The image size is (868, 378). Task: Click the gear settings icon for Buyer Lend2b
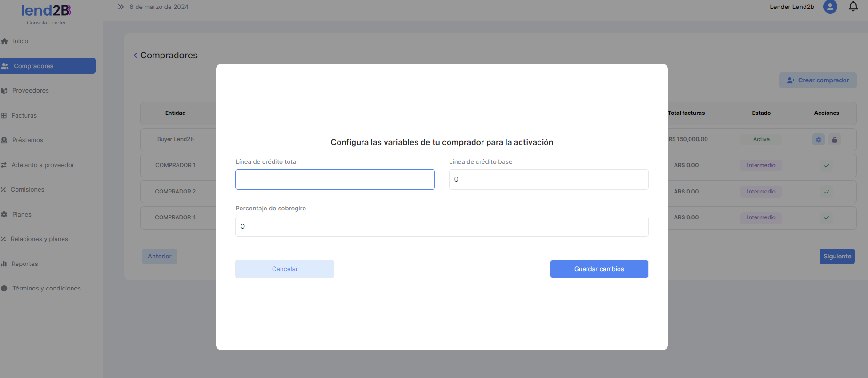click(818, 140)
